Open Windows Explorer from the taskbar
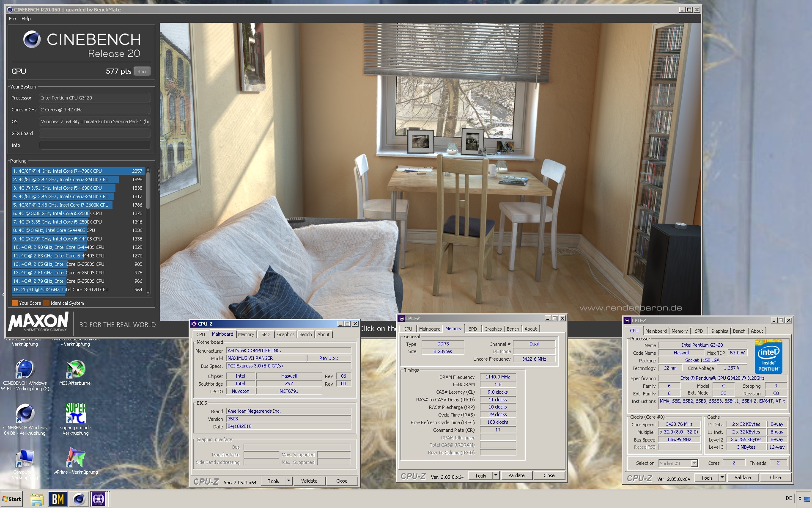The height and width of the screenshot is (508, 812). coord(37,499)
